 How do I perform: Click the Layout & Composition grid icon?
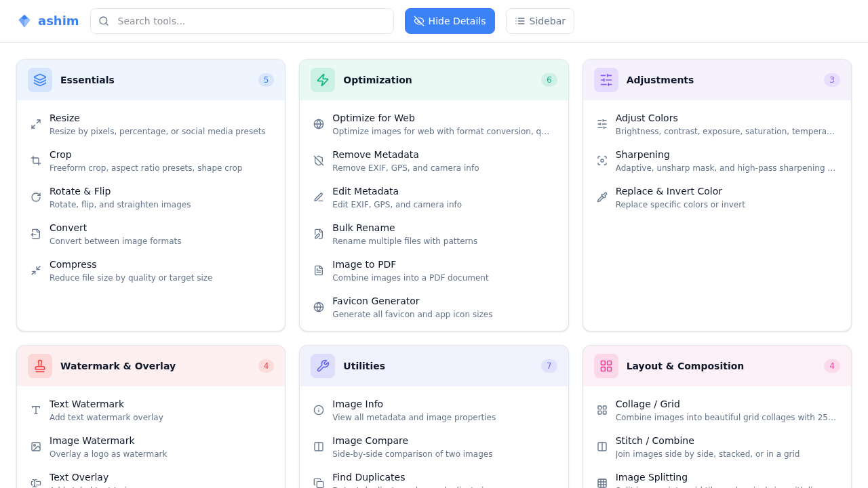pos(606,366)
